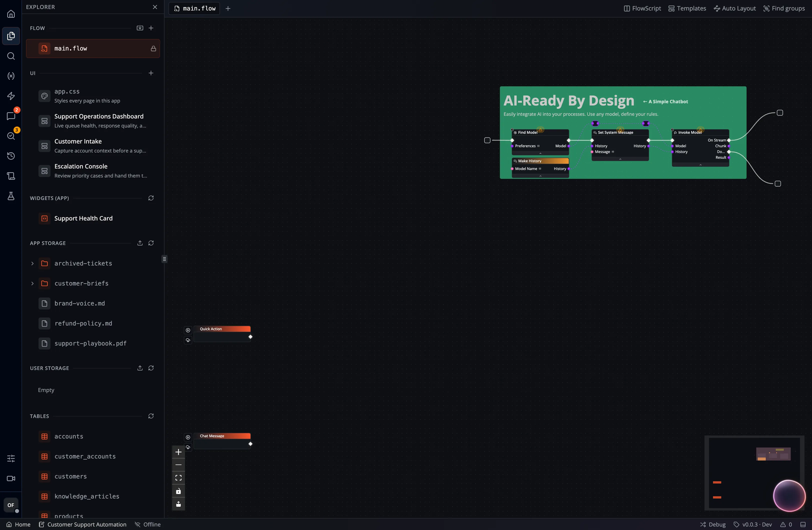Collapse the Make History node chevron
The height and width of the screenshot is (530, 812).
click(540, 176)
